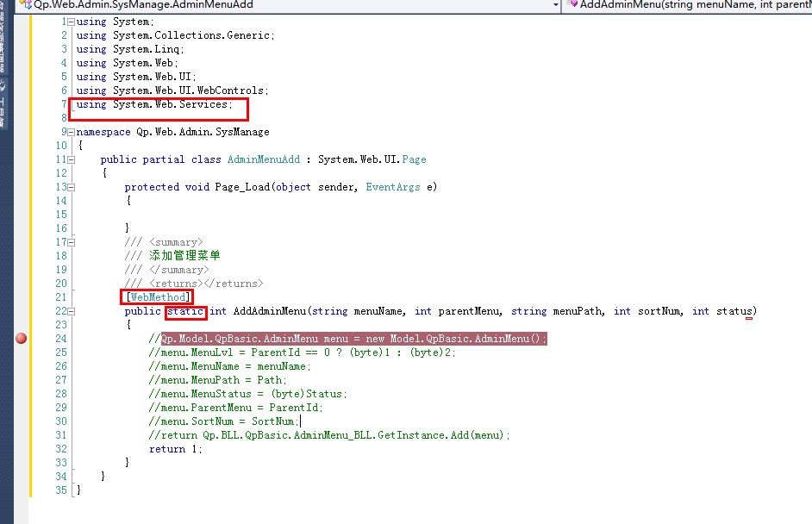This screenshot has width=812, height=524.
Task: Click the status parameter on line 22
Action: (x=734, y=311)
